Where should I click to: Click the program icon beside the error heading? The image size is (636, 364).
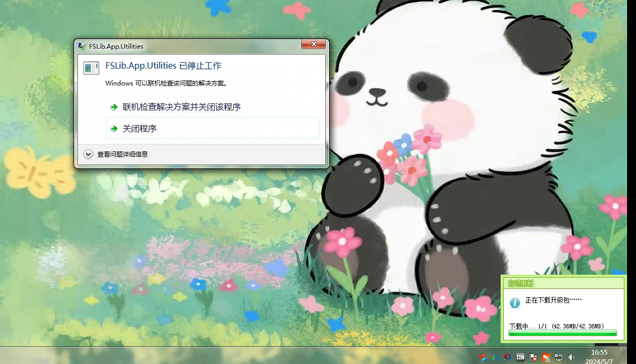(x=91, y=68)
